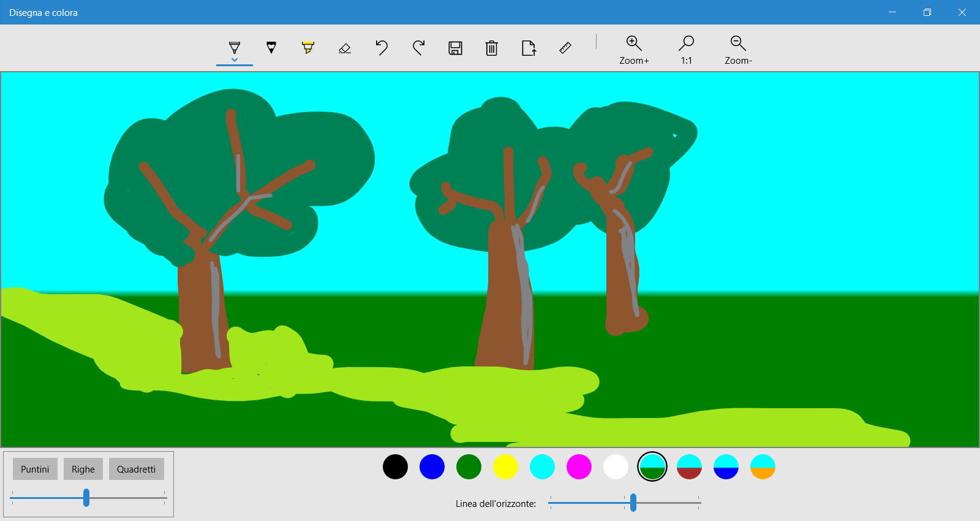Toggle the ruler tool
Screen dimensions: 980x521
click(x=565, y=48)
